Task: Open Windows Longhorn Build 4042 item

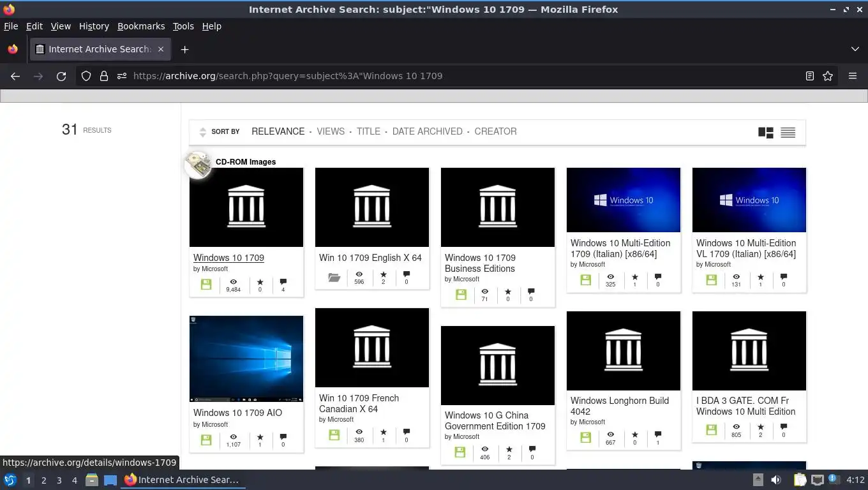Action: (620, 406)
